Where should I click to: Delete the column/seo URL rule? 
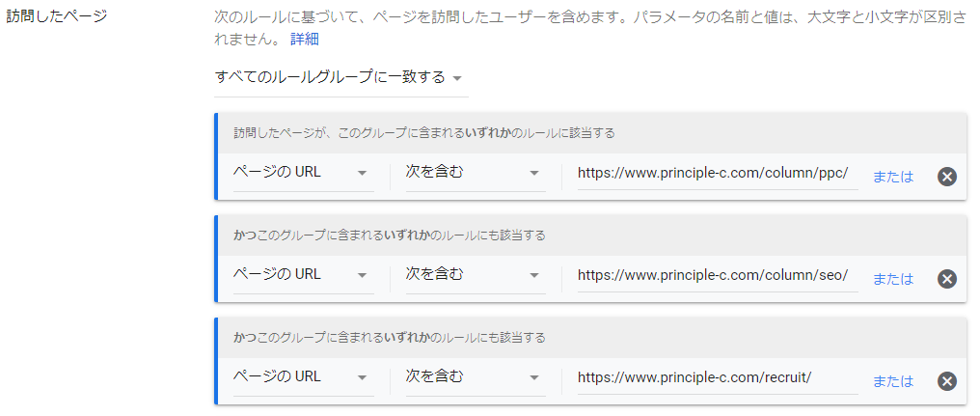point(946,278)
